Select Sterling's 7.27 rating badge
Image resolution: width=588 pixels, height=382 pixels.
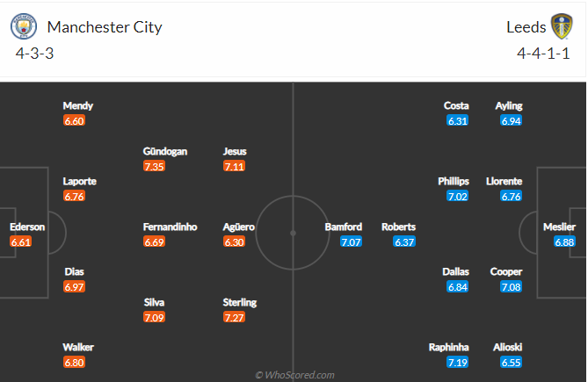(x=235, y=317)
